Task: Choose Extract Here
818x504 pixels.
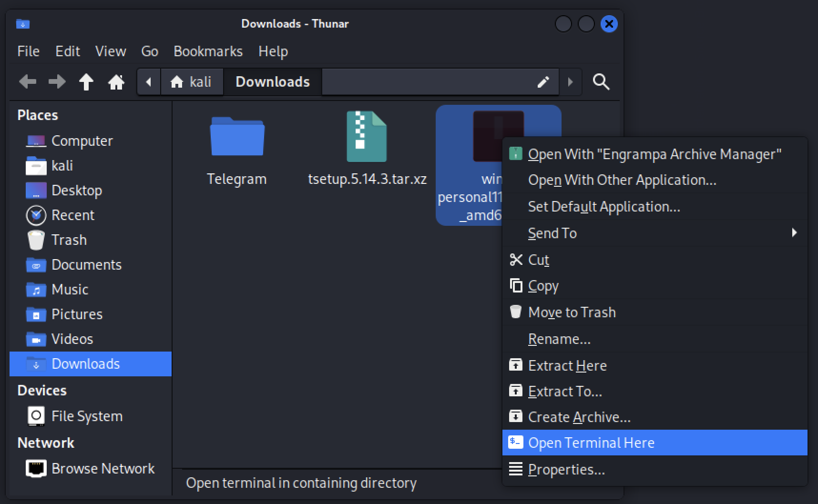Action: point(655,366)
